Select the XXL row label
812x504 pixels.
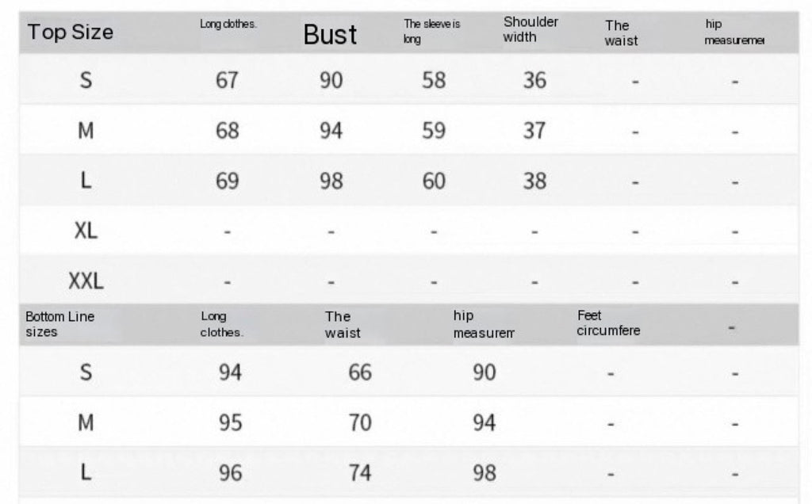[x=86, y=281]
